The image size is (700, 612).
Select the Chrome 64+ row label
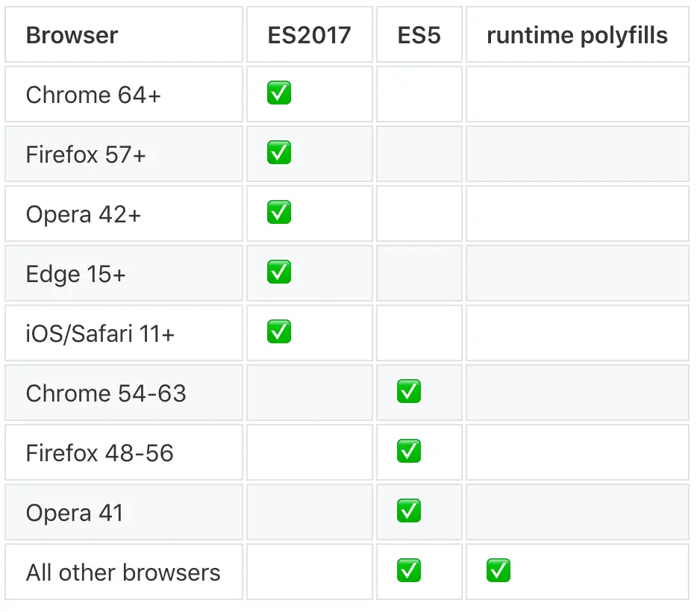(x=93, y=95)
